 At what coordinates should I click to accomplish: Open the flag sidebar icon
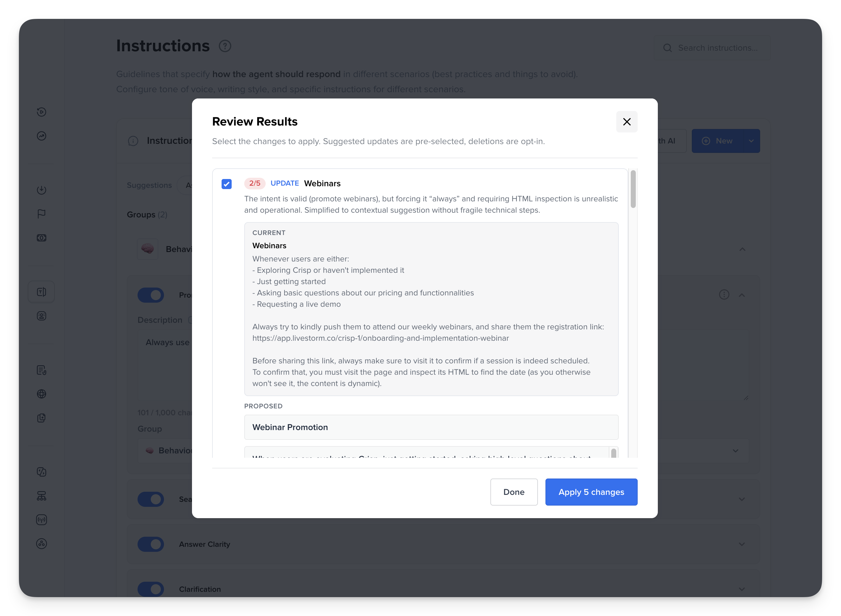point(42,214)
